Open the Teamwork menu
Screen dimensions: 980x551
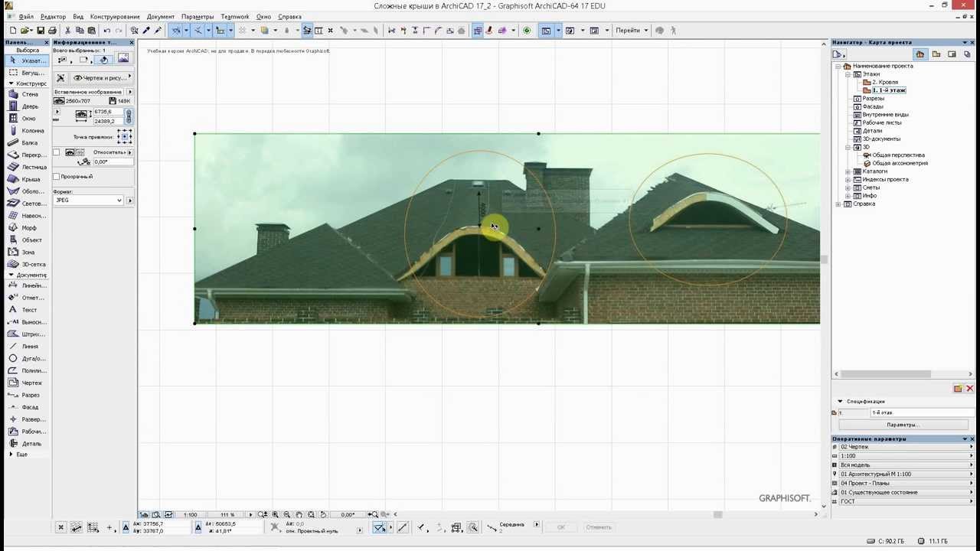pyautogui.click(x=235, y=16)
